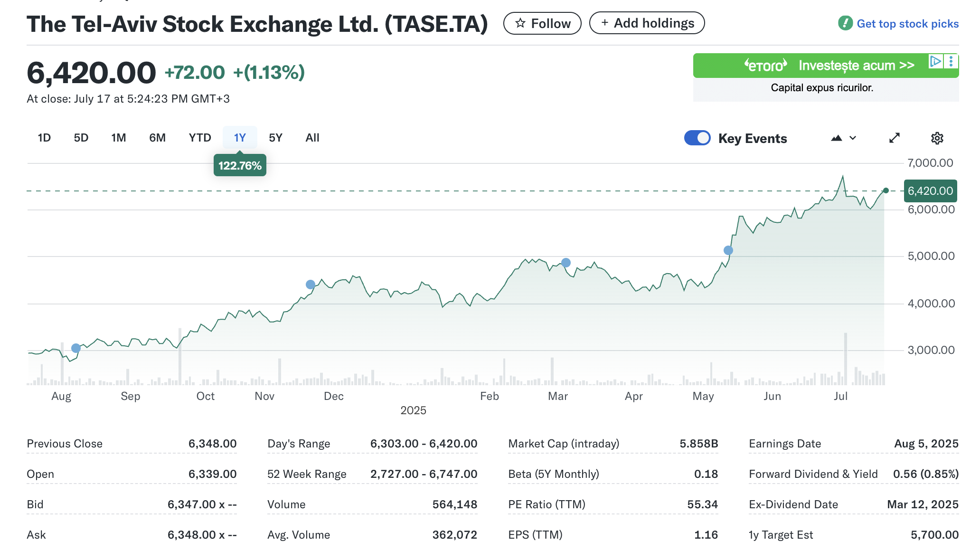Click the mountain chart type icon
Screen dimensions: 980x551
point(837,138)
